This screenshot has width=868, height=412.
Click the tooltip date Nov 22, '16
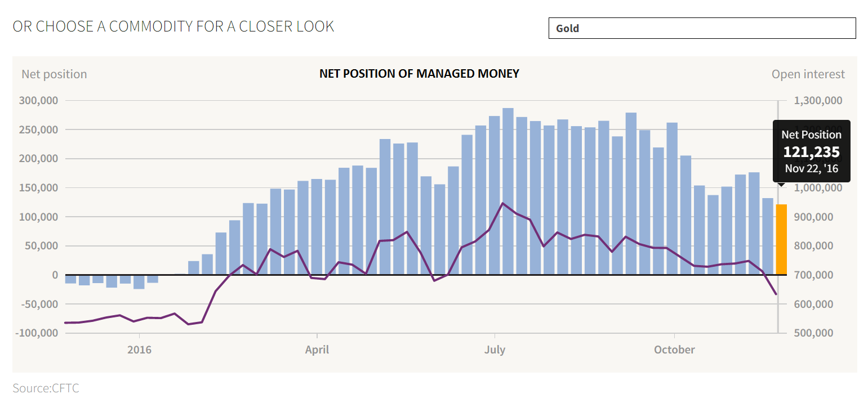tap(811, 168)
